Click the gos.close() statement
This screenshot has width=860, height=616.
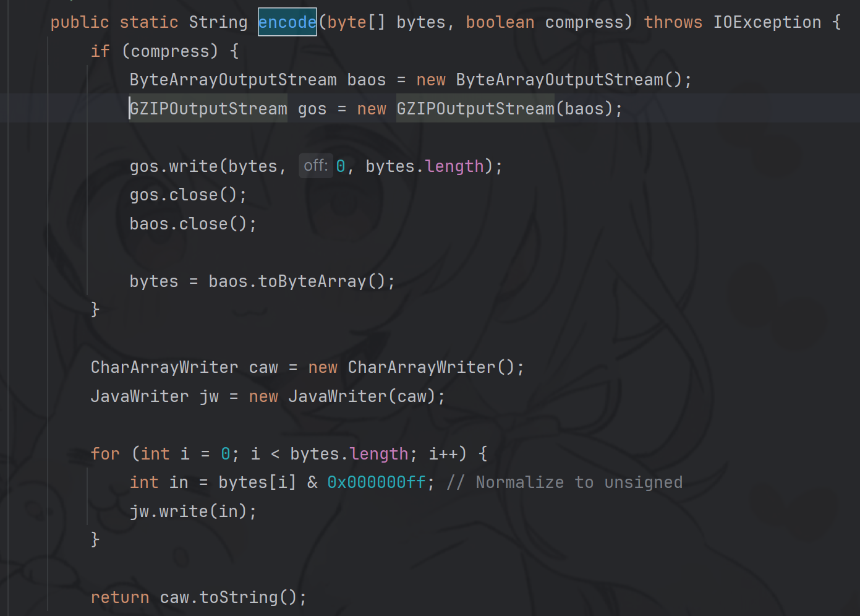[188, 195]
